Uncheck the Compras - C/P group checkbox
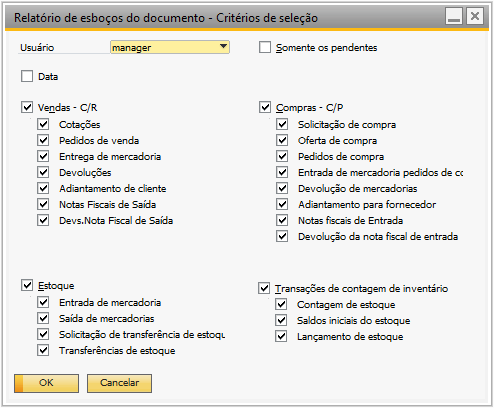The height and width of the screenshot is (408, 494). [x=265, y=107]
